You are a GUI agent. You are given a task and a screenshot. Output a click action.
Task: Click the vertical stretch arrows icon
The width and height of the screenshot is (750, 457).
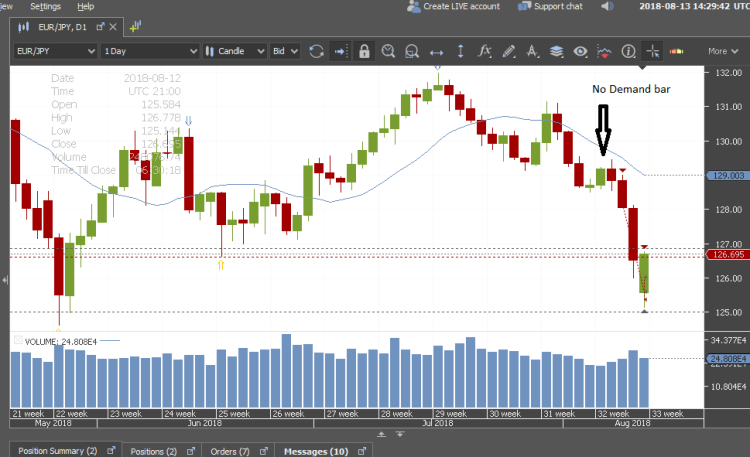460,51
